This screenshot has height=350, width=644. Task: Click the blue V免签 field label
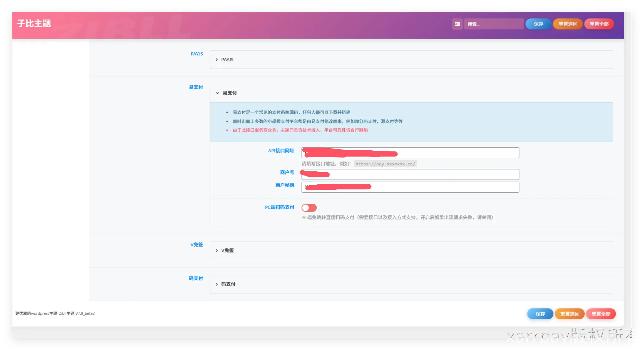[x=196, y=245]
